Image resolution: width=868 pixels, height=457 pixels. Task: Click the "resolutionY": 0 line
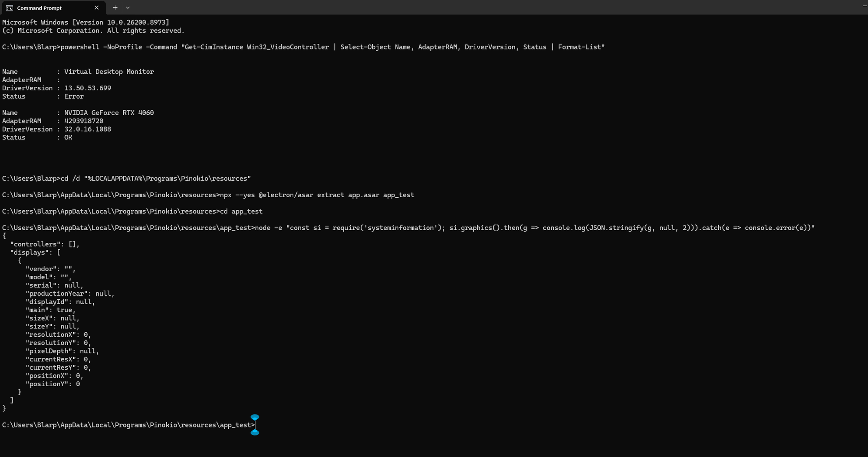(x=58, y=343)
